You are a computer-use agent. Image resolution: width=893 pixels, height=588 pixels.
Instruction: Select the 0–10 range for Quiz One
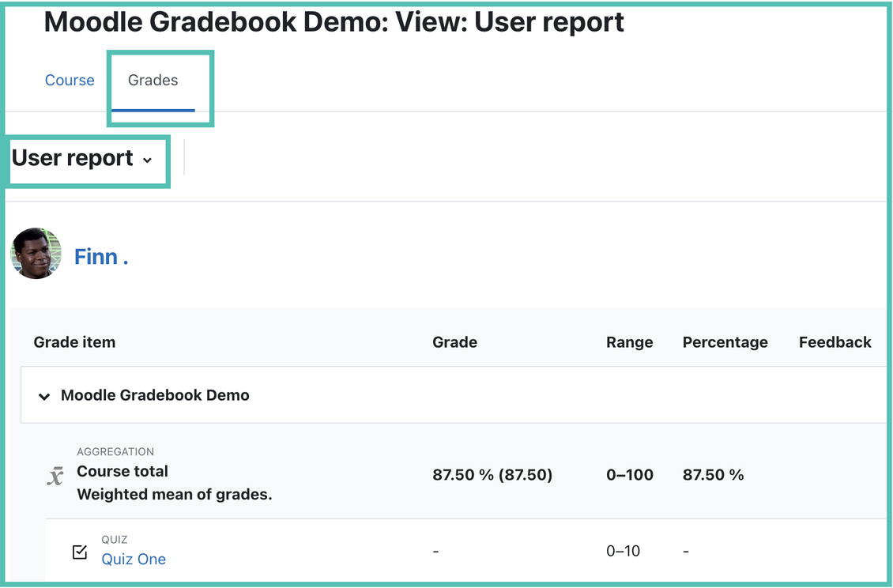pos(623,552)
